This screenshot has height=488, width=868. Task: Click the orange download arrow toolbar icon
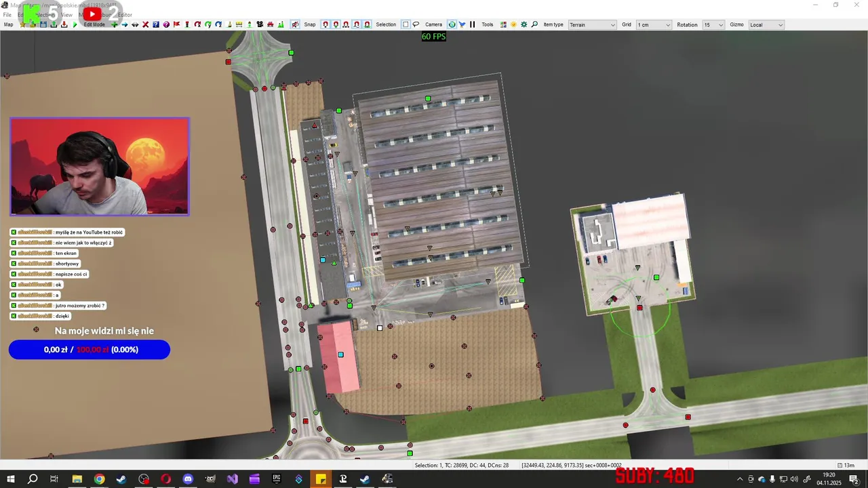point(64,24)
